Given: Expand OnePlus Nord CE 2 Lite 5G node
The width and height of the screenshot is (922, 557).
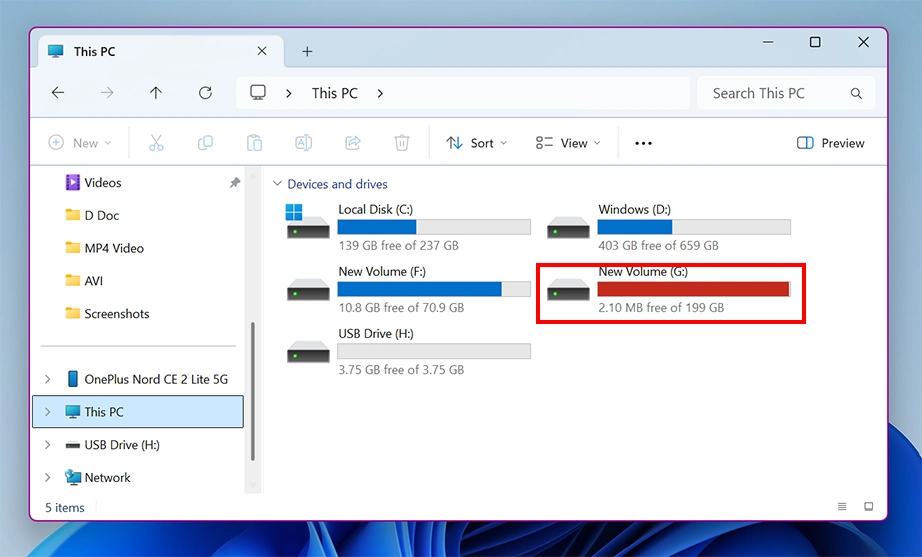Looking at the screenshot, I should point(48,379).
